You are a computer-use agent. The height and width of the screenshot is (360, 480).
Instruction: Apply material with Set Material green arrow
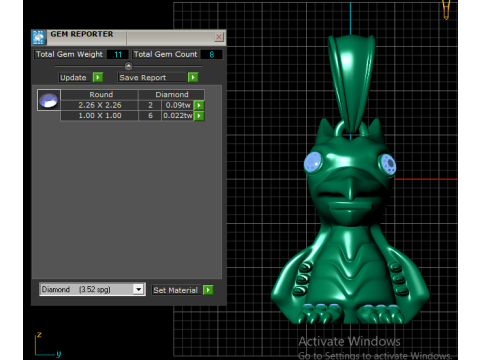click(x=208, y=290)
